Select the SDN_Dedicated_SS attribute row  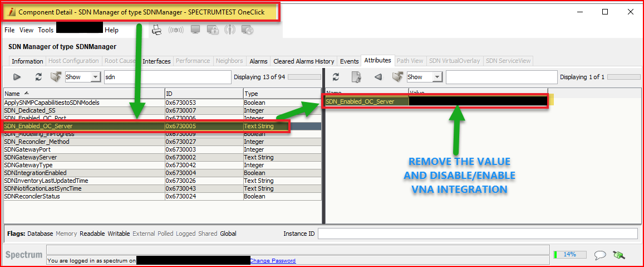[162, 110]
